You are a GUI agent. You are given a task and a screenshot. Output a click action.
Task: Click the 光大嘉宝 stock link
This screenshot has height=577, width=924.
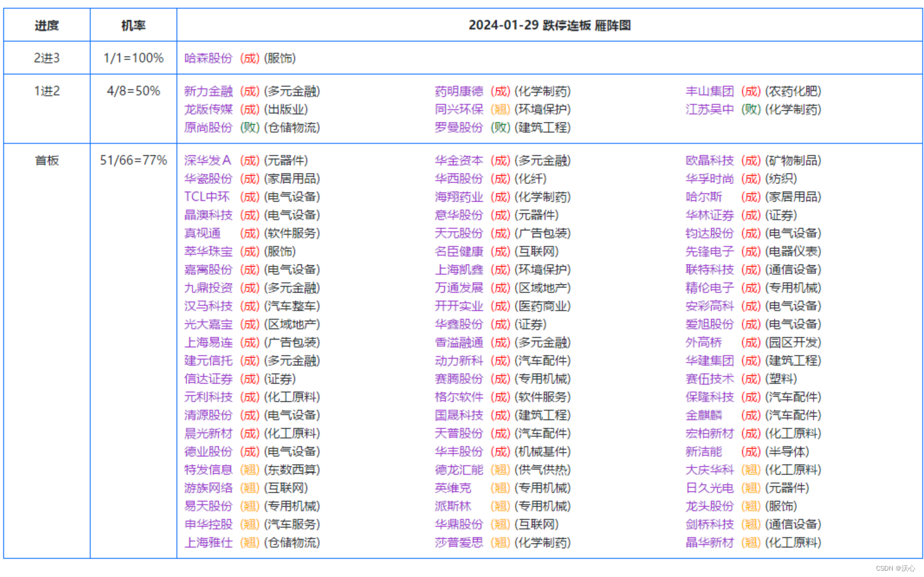pyautogui.click(x=208, y=324)
